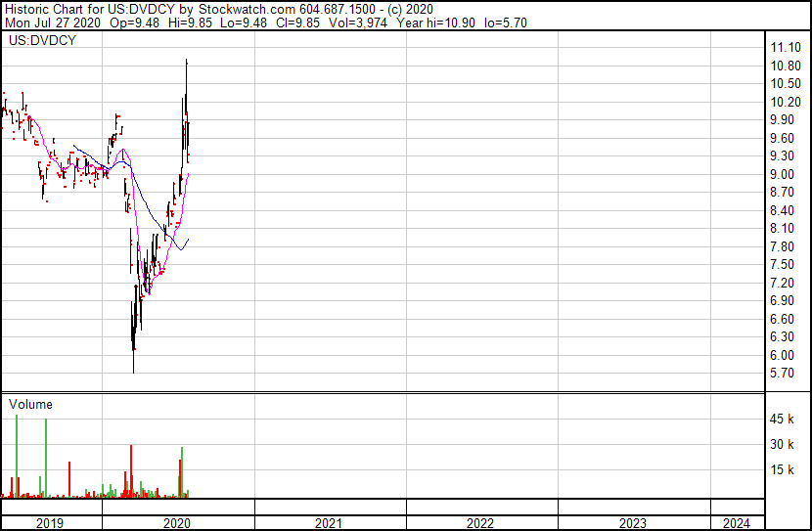Click the 6.00 price axis label

[x=782, y=356]
